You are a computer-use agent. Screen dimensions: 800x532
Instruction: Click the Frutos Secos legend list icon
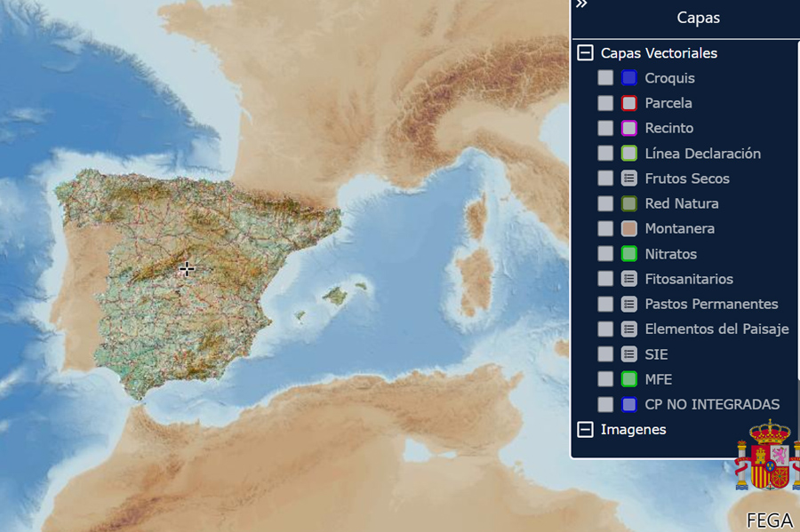click(x=629, y=179)
